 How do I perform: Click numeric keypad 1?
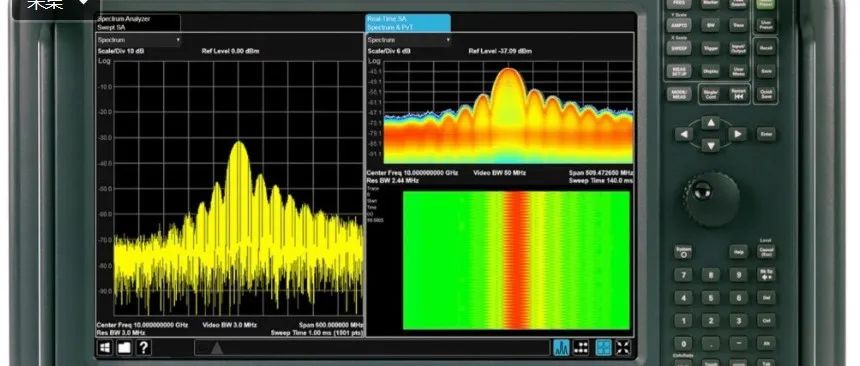click(x=683, y=321)
